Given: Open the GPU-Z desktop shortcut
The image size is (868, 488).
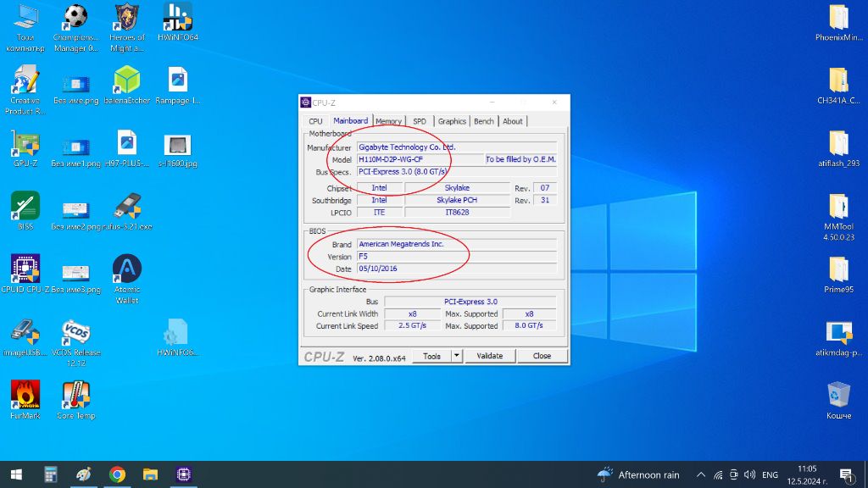Looking at the screenshot, I should pyautogui.click(x=25, y=144).
